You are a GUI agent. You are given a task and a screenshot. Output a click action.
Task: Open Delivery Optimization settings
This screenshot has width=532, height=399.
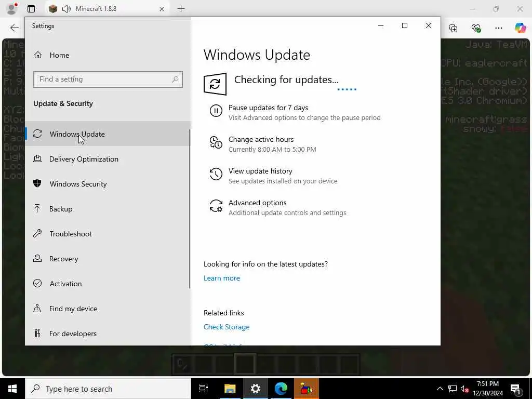click(x=108, y=159)
